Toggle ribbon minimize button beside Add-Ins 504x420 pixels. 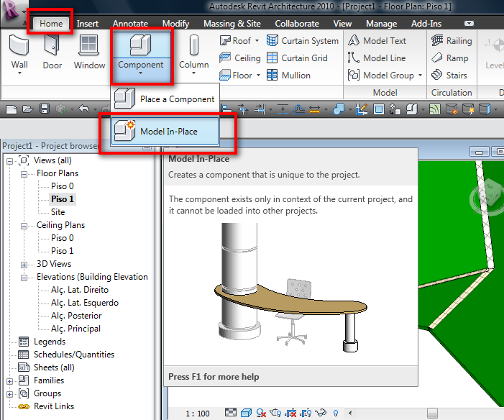469,24
